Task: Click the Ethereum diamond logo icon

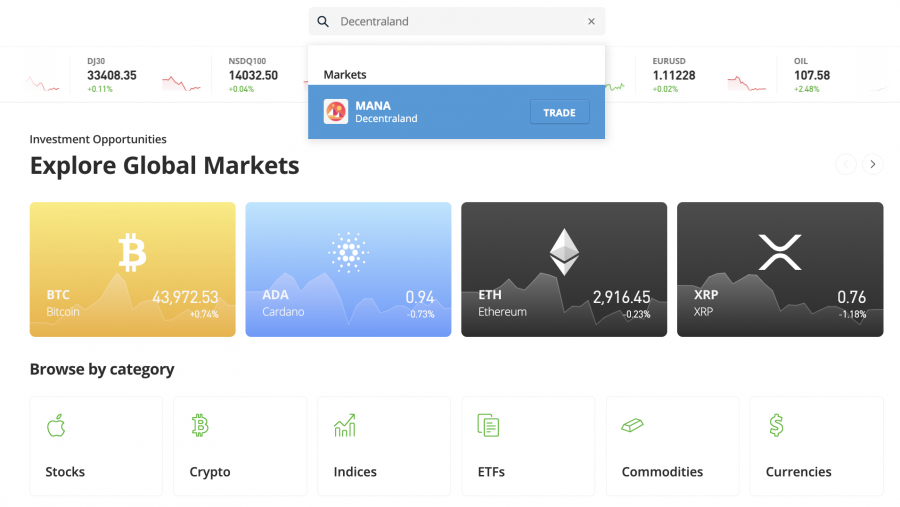Action: click(x=564, y=252)
